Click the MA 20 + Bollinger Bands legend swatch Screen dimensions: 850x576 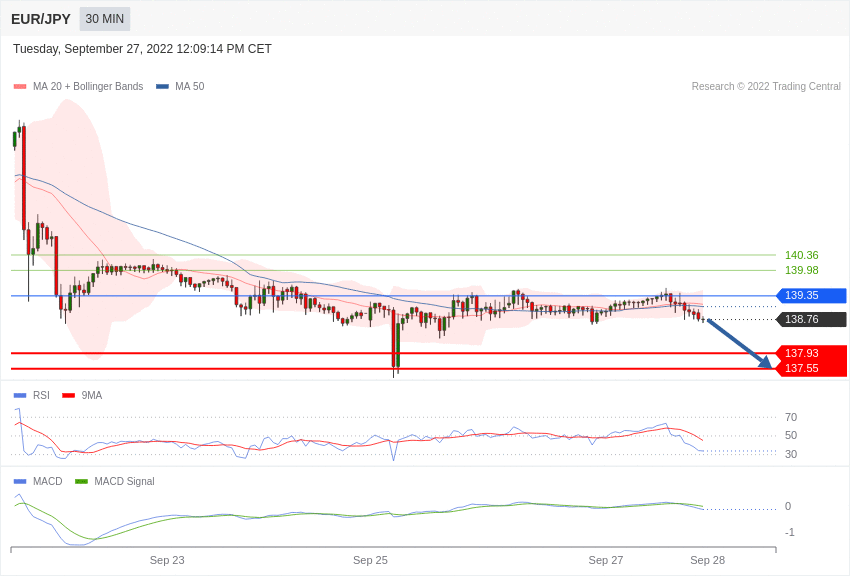[x=20, y=86]
